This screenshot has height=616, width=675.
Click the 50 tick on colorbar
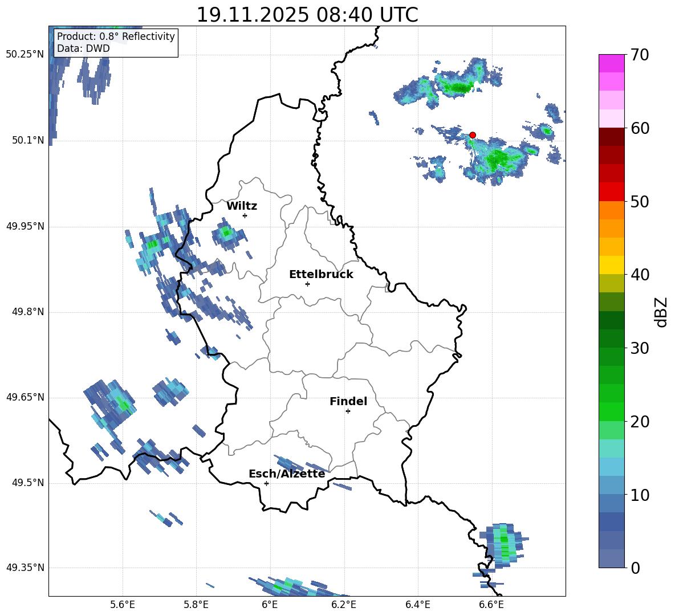tap(640, 201)
